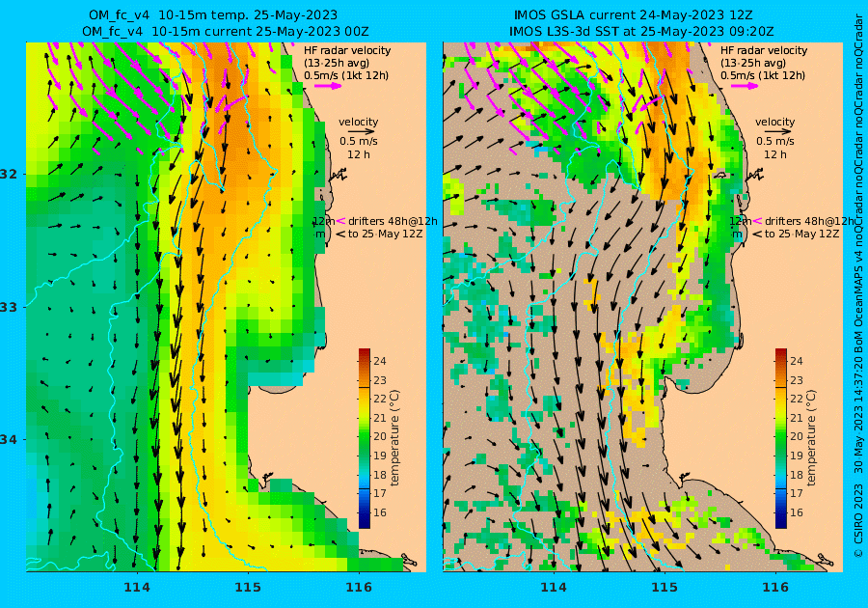868x608 pixels.
Task: Click the black velocity scale arrow on OM_fc_v4 map
Action: tap(362, 132)
